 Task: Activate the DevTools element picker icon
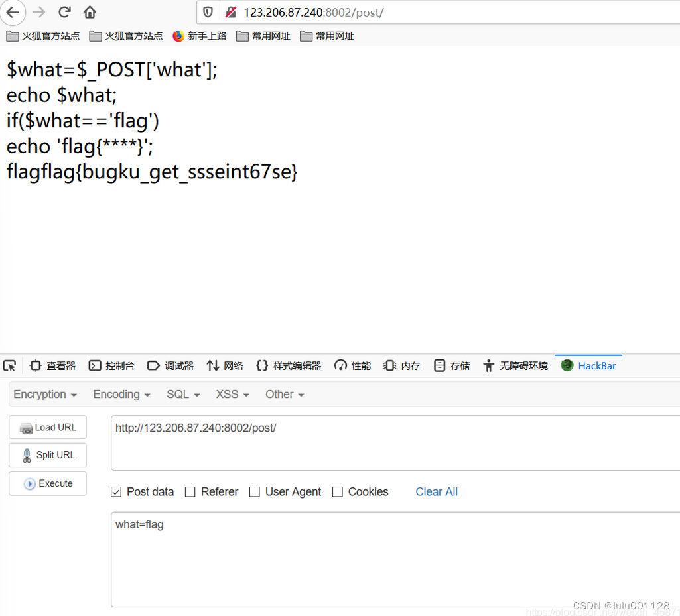pyautogui.click(x=10, y=365)
